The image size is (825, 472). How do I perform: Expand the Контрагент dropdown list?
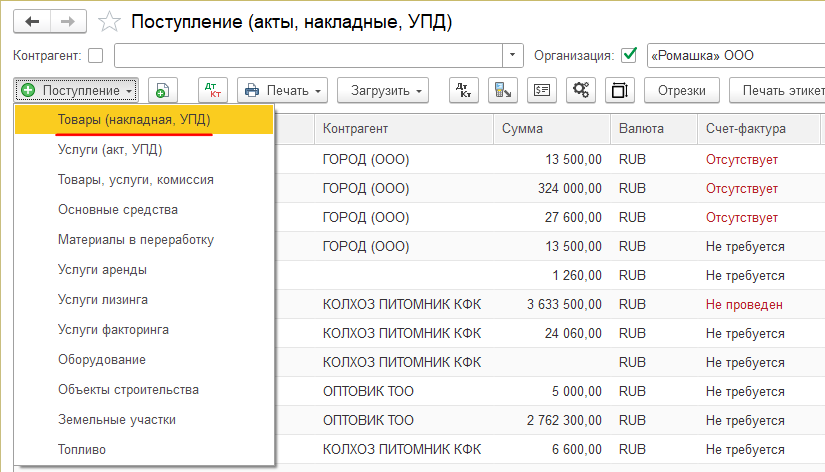(513, 55)
